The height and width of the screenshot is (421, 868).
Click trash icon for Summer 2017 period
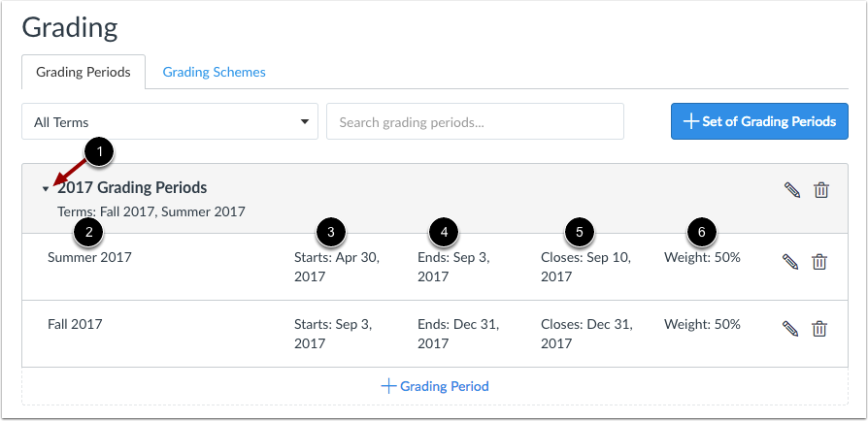coord(818,262)
